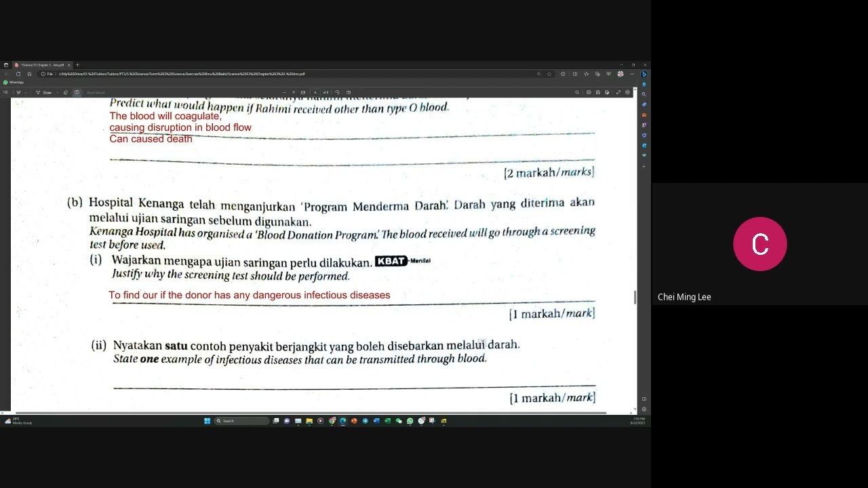Activate the Draw tool
The width and height of the screenshot is (868, 488).
click(44, 92)
